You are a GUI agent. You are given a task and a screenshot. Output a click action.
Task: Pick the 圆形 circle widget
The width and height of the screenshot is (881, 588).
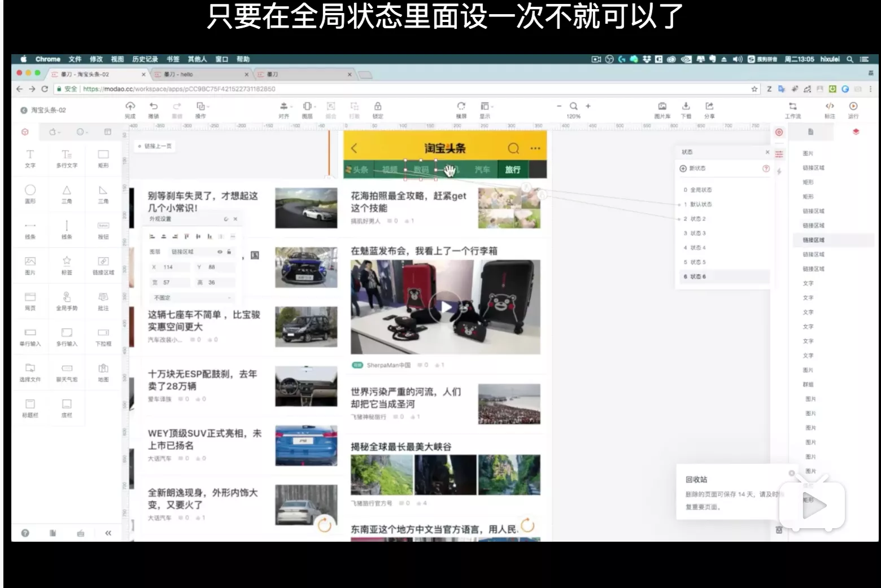tap(30, 194)
